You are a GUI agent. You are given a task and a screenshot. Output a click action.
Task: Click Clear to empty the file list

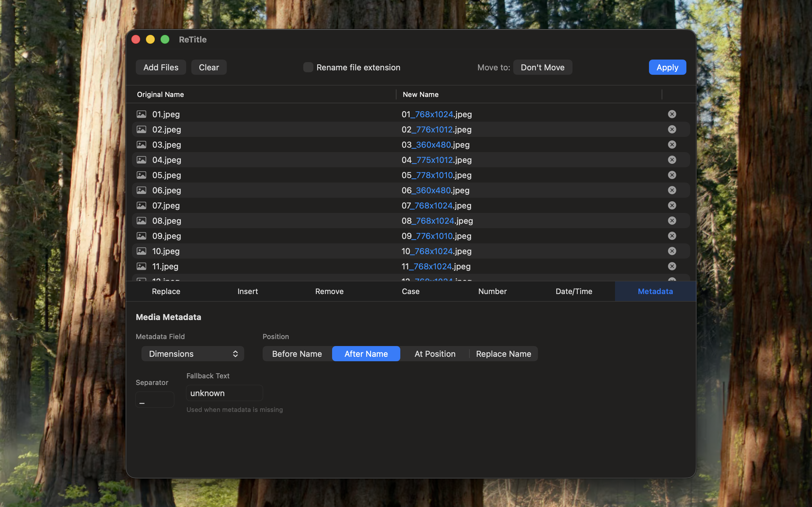pyautogui.click(x=209, y=67)
